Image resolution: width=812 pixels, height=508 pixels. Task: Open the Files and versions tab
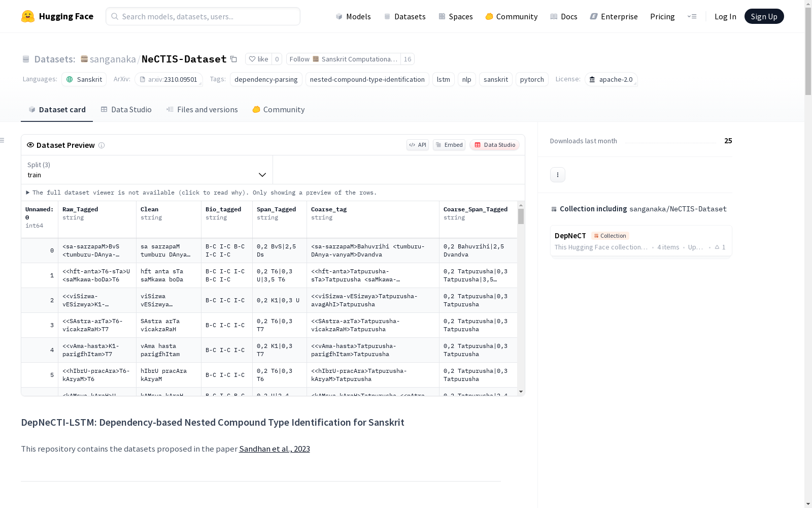coord(202,110)
